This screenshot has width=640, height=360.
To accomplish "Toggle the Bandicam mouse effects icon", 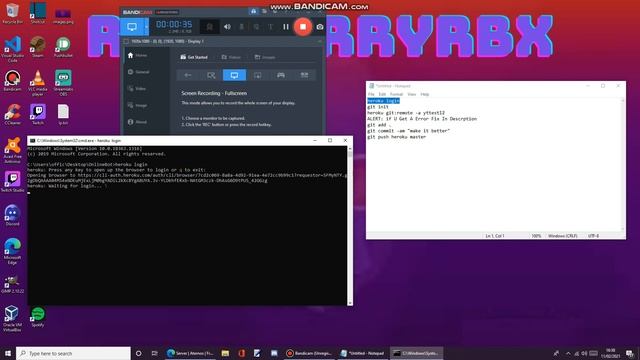I will pyautogui.click(x=256, y=27).
